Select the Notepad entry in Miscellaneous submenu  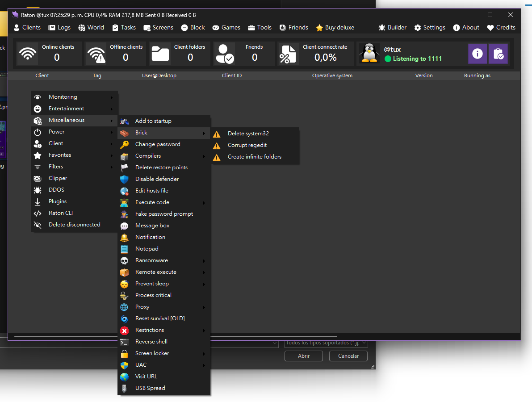[x=164, y=249]
